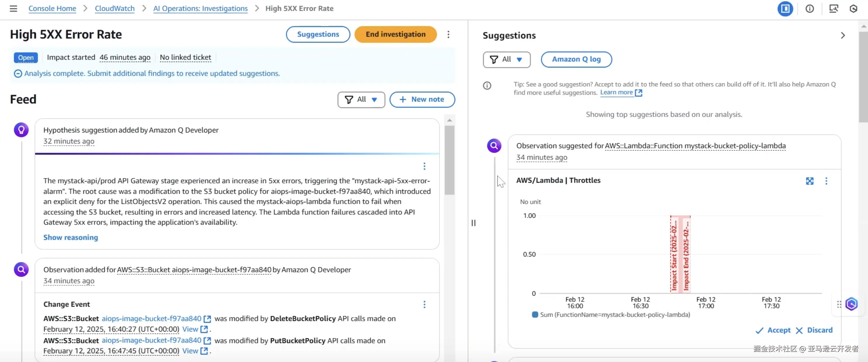
Task: Enlarge the Throttles graph with expand icon
Action: click(809, 181)
